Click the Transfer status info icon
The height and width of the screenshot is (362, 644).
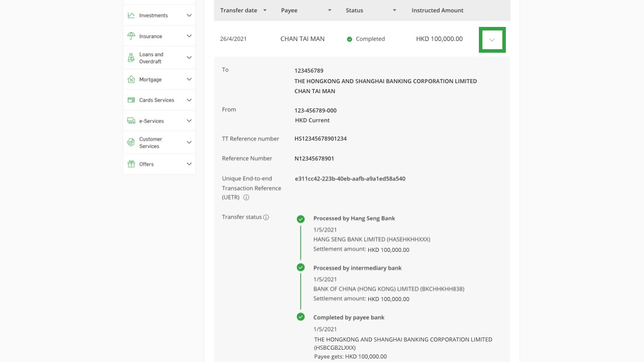(x=266, y=217)
